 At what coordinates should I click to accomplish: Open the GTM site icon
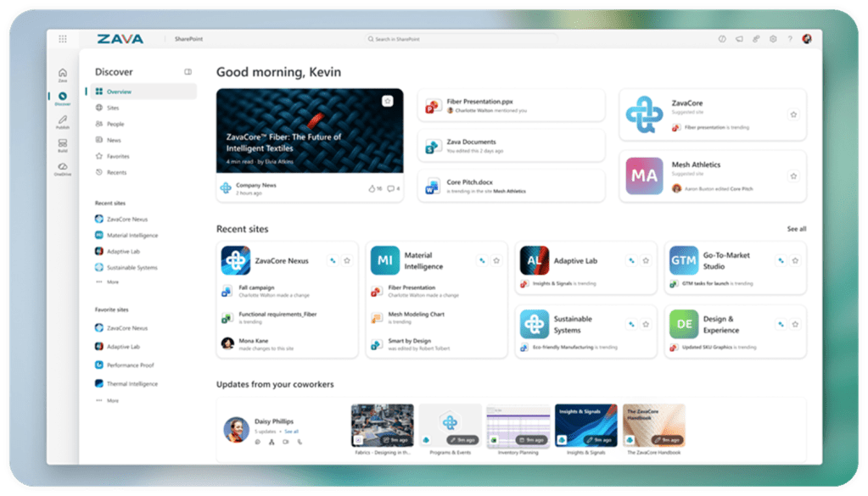click(x=684, y=260)
